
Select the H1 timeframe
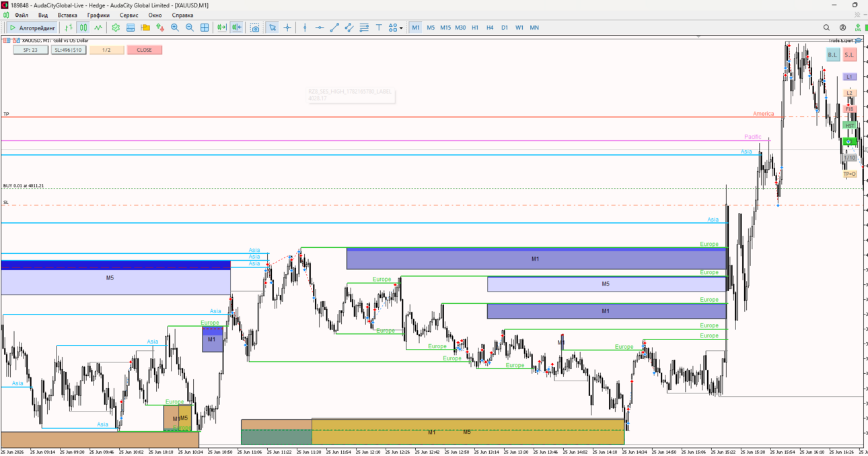(475, 28)
